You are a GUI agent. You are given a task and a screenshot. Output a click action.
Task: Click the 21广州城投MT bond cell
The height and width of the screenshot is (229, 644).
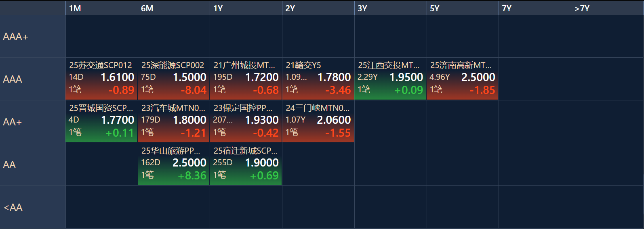[x=246, y=79]
